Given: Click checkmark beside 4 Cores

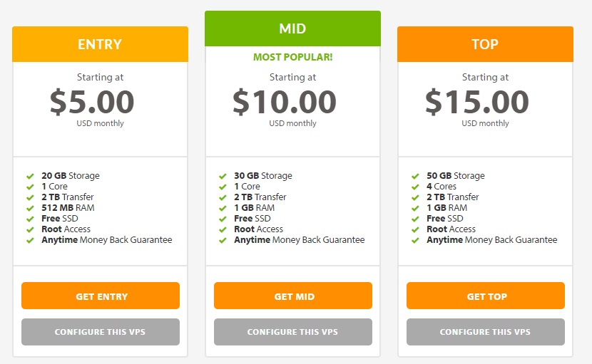Looking at the screenshot, I should tap(415, 187).
